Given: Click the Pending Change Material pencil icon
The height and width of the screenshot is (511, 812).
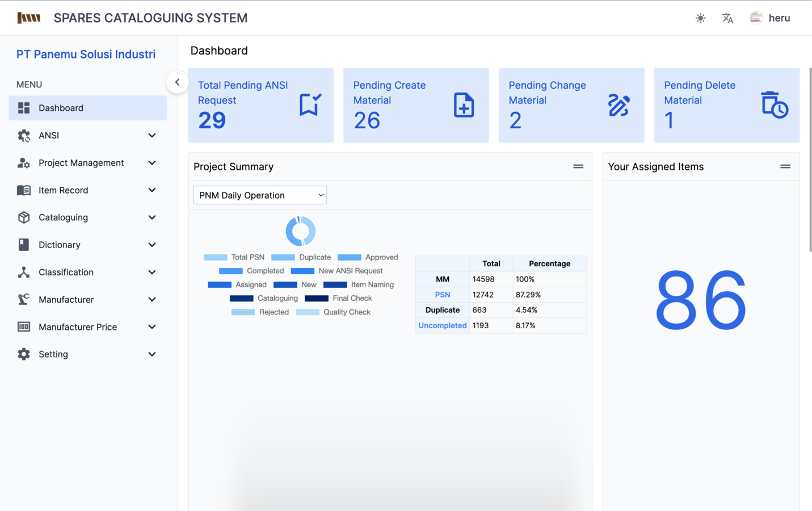Looking at the screenshot, I should click(619, 105).
